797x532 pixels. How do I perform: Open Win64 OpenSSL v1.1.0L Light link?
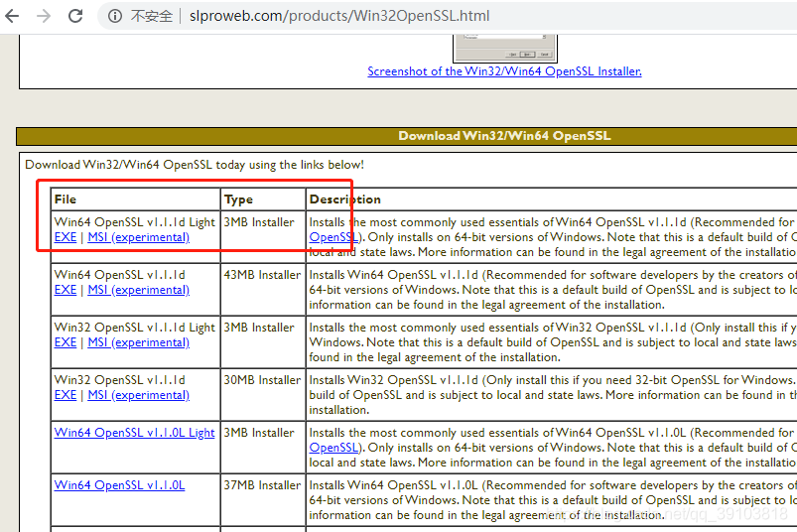point(134,433)
